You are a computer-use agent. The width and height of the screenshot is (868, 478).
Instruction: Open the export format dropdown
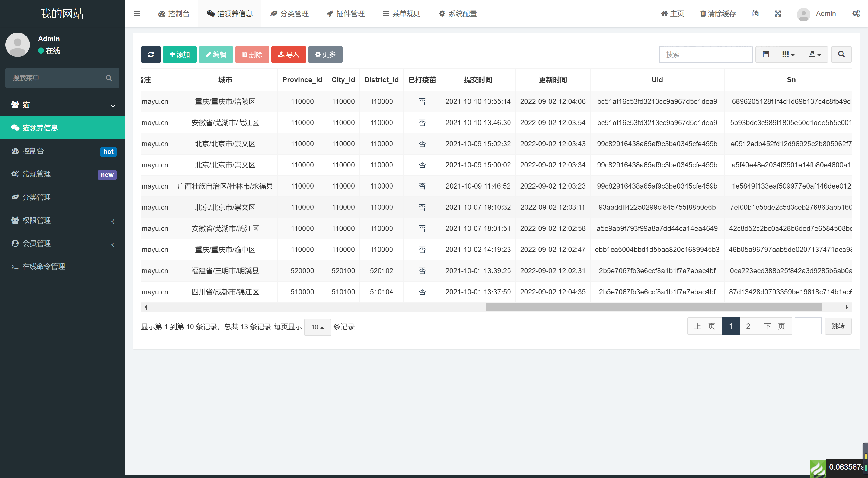(x=814, y=54)
